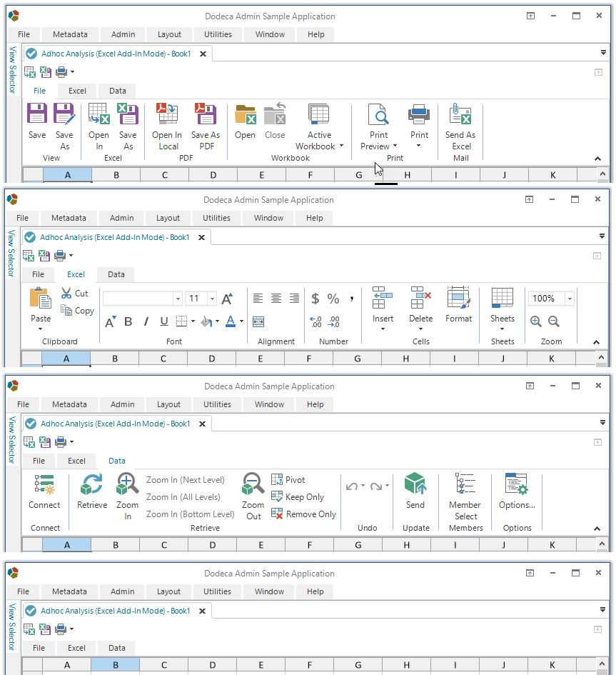Click the Zoom group magnifier minus icon
The image size is (616, 675).
[x=554, y=321]
